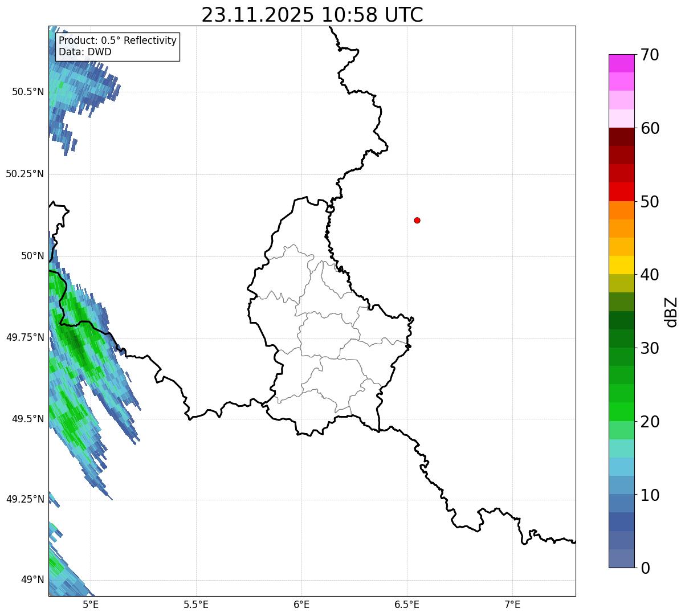685x616 pixels.
Task: Click the 6°E longitude tick label
Action: (x=301, y=605)
